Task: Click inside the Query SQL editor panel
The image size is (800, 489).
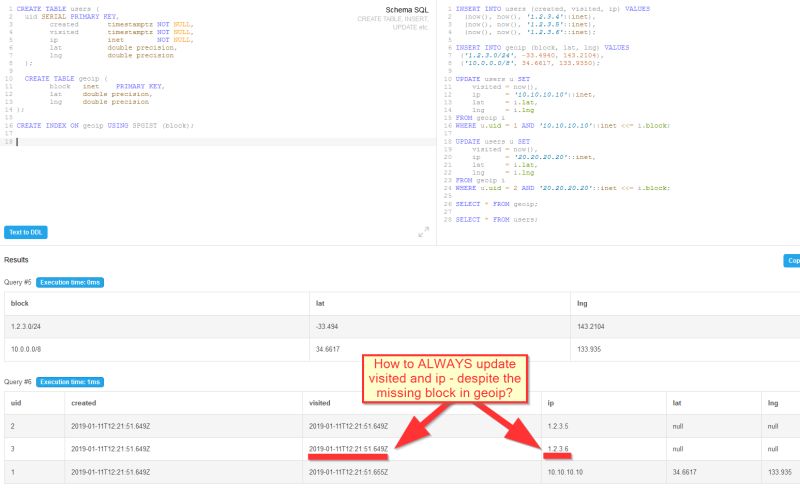Action: click(x=618, y=123)
